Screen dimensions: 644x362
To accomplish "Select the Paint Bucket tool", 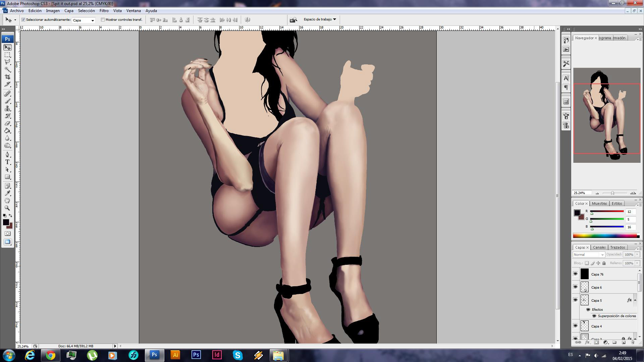I will coord(7,131).
